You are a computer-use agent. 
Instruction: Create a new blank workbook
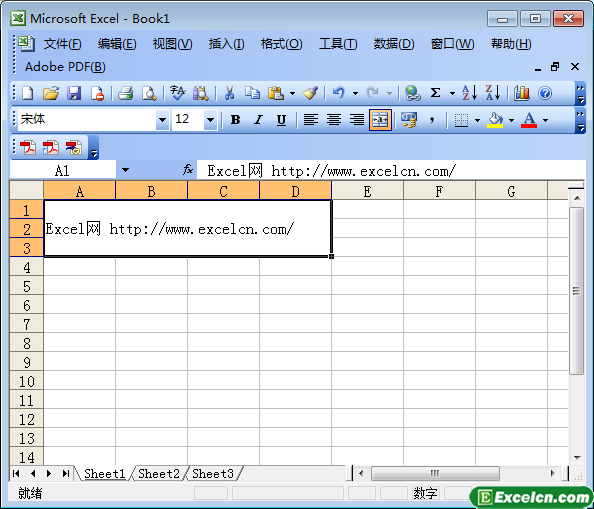tap(28, 93)
